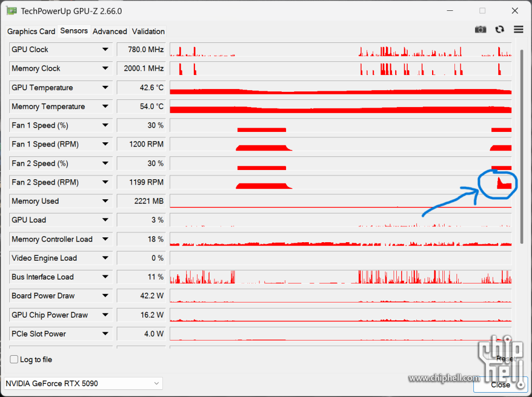
Task: Open the GPU Load sensor dropdown
Action: 105,220
